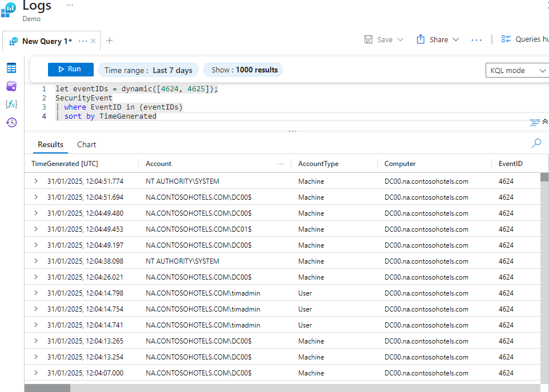
Task: Expand row with time 12:04:51.774
Action: point(36,181)
